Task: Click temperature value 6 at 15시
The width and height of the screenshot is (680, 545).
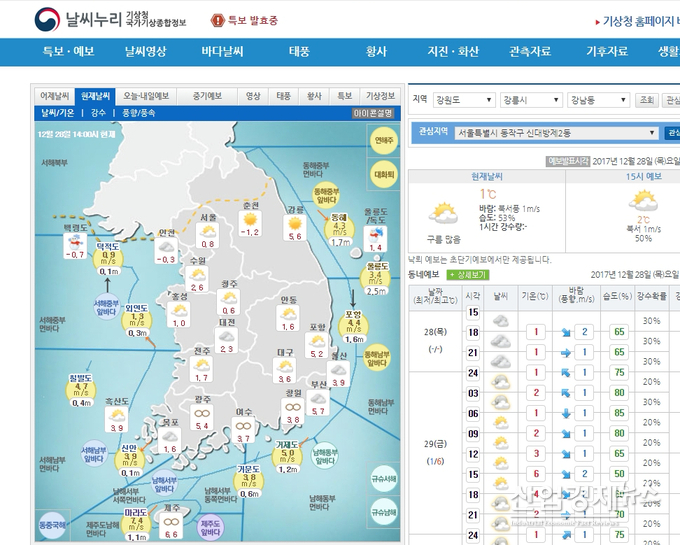Action: (536, 474)
